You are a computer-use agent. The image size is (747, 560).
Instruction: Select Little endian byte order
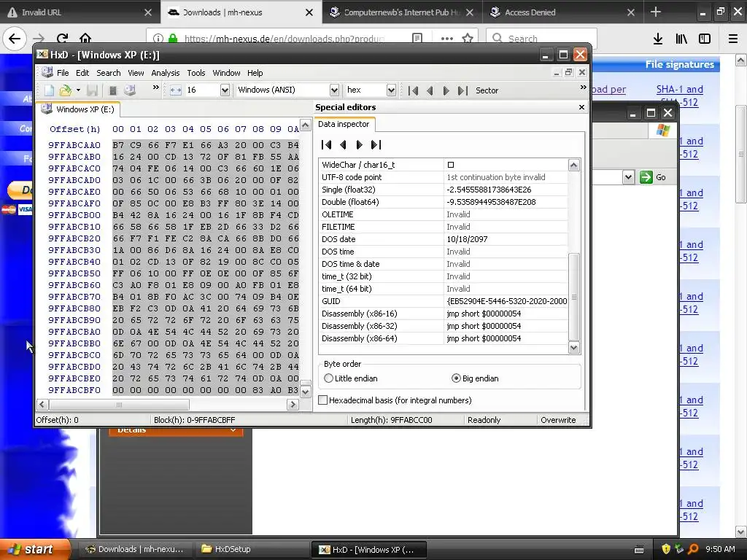(x=351, y=378)
